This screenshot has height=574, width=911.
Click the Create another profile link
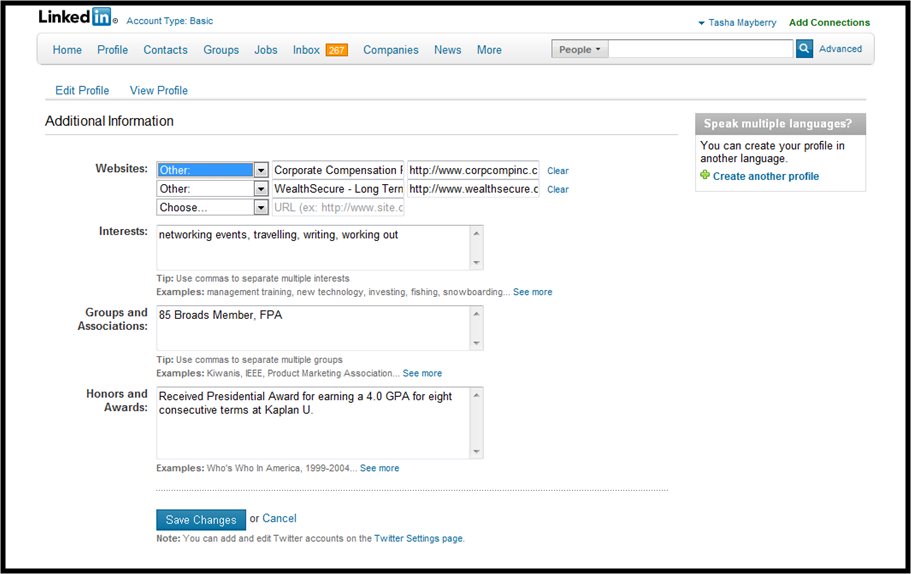(766, 176)
